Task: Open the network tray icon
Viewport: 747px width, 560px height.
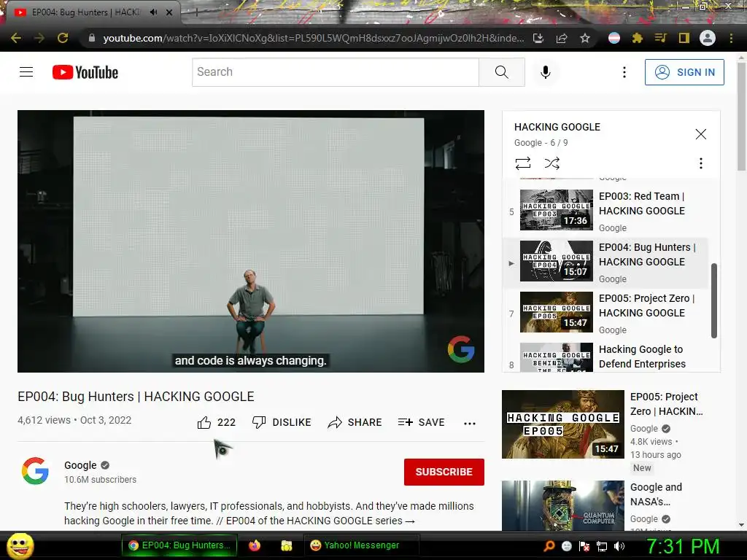Action: [x=602, y=546]
